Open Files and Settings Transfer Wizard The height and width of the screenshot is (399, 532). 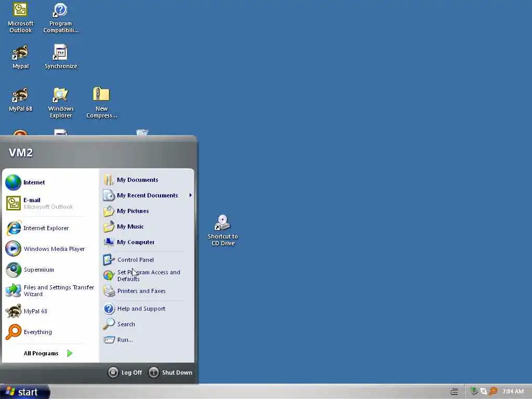click(x=50, y=290)
